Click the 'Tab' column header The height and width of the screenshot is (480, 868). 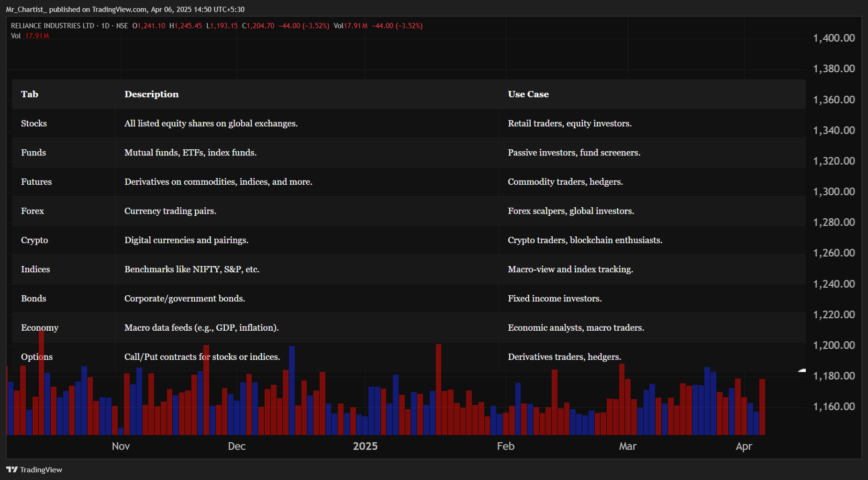click(30, 94)
